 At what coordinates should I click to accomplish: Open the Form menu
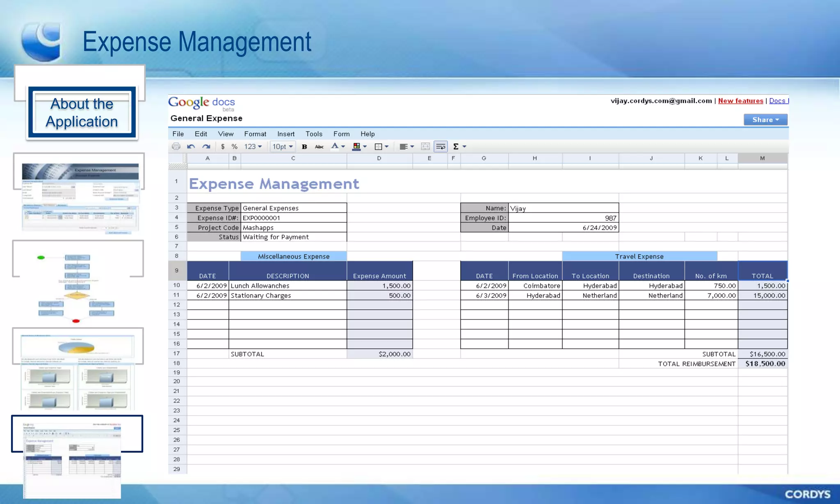pos(341,134)
